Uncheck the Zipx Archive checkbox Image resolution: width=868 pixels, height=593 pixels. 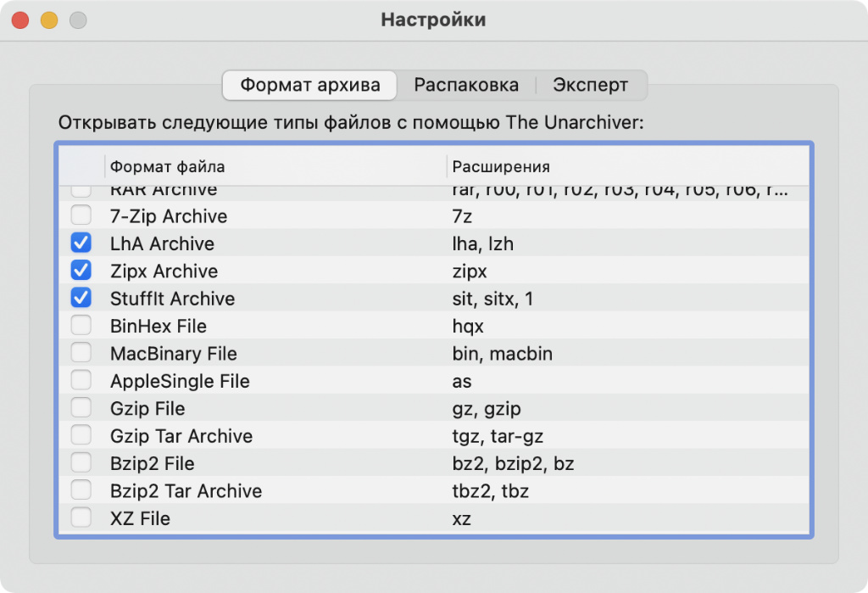pyautogui.click(x=81, y=271)
